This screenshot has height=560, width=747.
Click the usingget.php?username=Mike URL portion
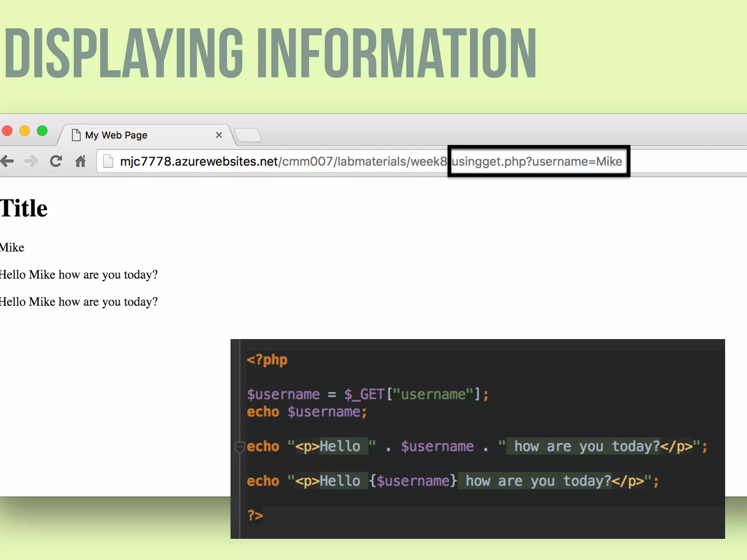pyautogui.click(x=537, y=161)
